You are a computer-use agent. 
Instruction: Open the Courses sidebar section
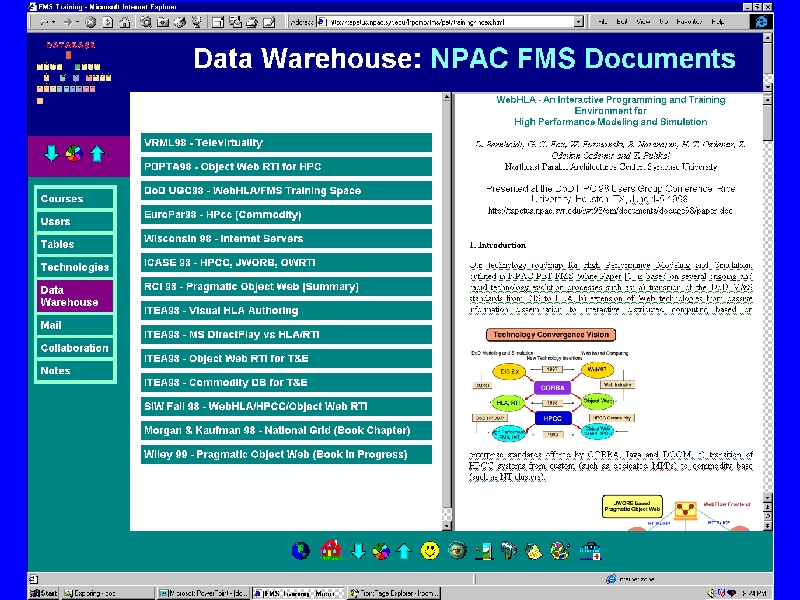[x=75, y=198]
